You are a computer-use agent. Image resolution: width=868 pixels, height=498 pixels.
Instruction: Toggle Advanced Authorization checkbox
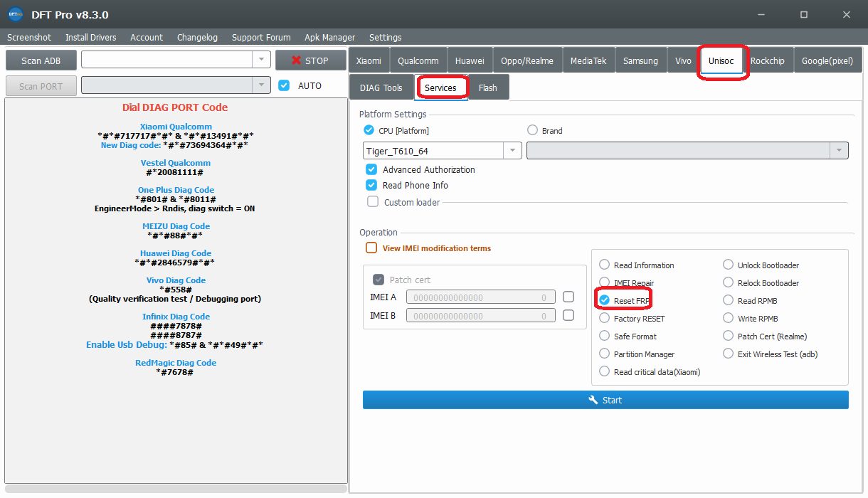(x=371, y=169)
